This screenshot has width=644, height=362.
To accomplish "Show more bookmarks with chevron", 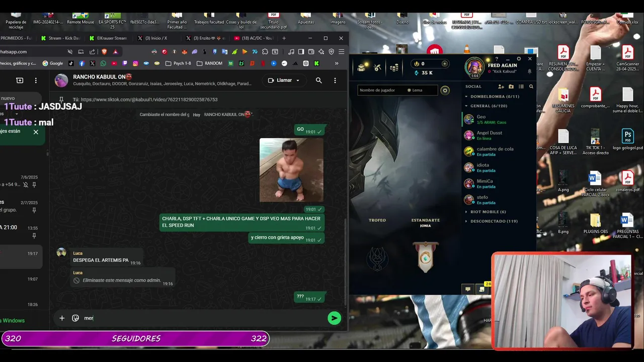I will click(337, 63).
